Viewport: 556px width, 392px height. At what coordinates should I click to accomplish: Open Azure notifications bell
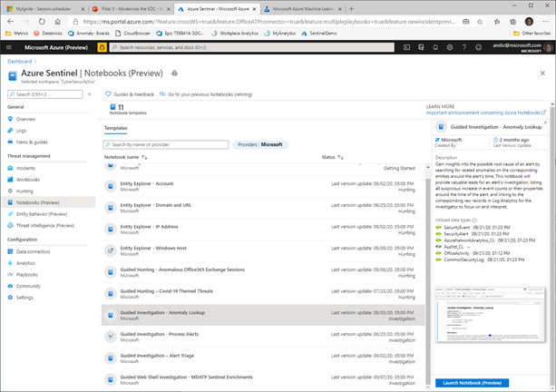click(x=435, y=47)
